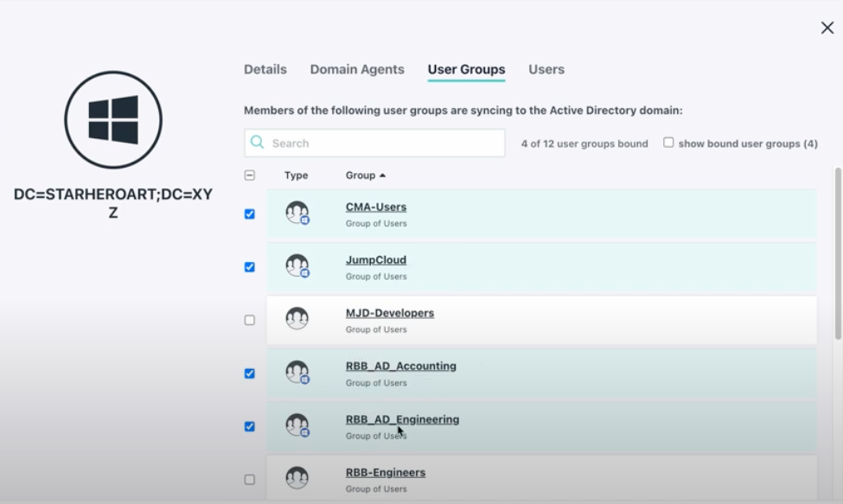Click 'Group of Users' under RBB-Engineers
843x504 pixels.
coord(376,489)
